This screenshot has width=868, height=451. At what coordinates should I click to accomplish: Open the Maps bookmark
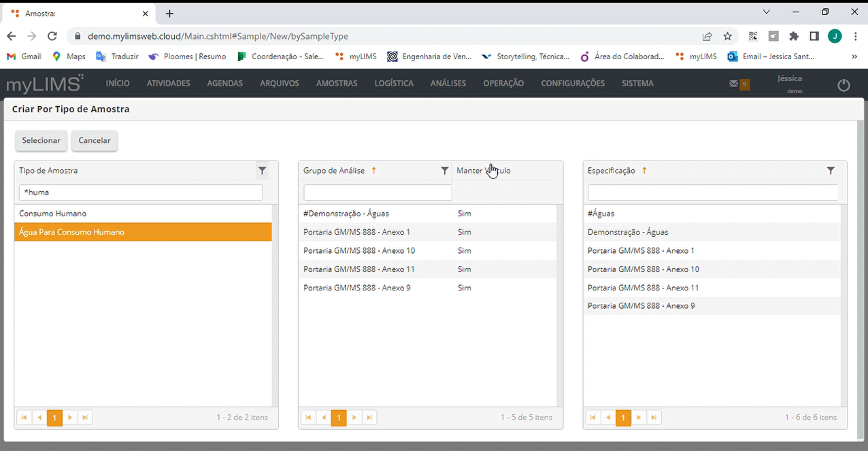click(x=69, y=56)
